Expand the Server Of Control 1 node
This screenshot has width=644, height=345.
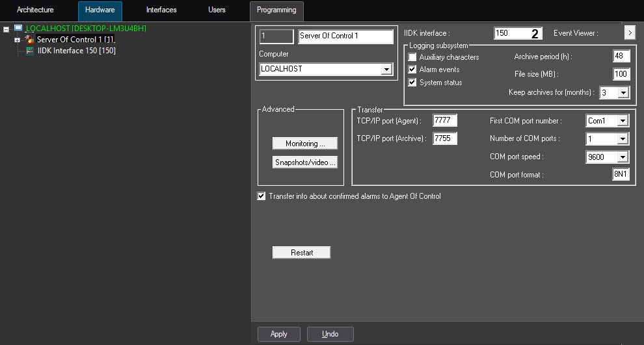coord(17,40)
